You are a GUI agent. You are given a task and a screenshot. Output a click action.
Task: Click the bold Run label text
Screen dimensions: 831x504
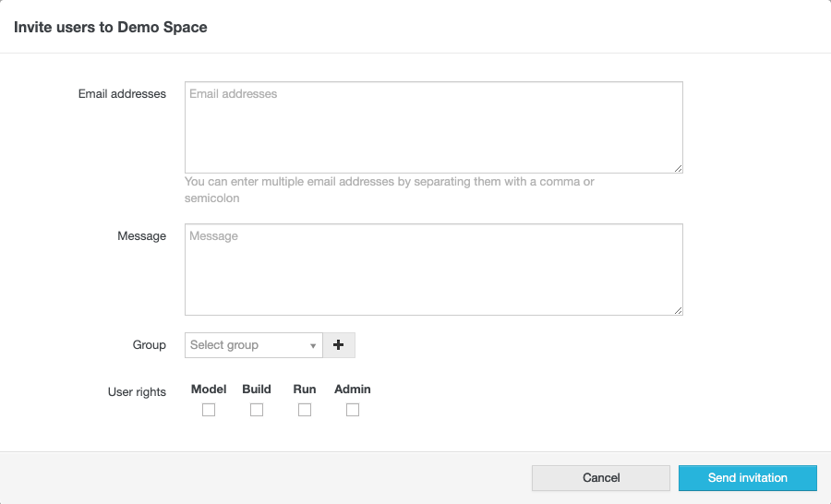[305, 390]
